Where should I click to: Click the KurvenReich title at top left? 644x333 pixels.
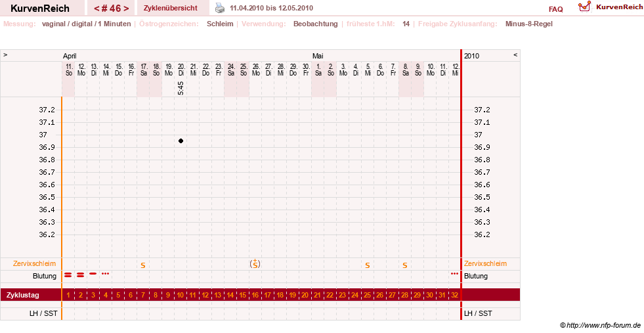[x=40, y=9]
